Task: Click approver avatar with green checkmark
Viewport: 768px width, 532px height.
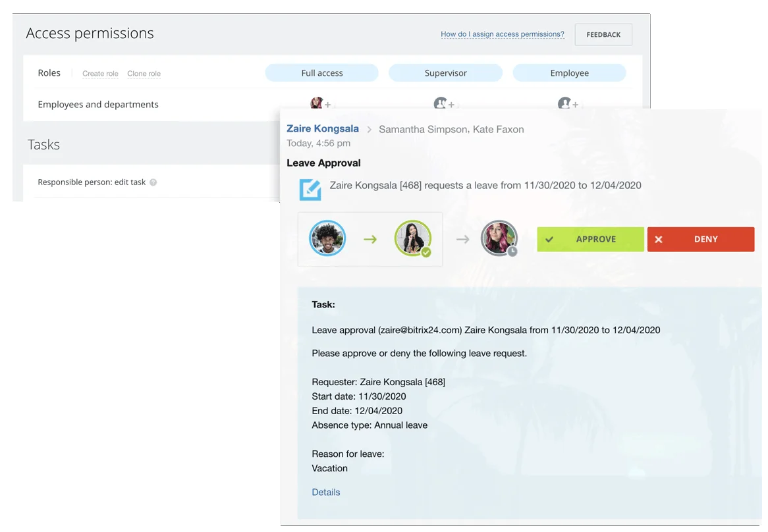Action: [413, 238]
